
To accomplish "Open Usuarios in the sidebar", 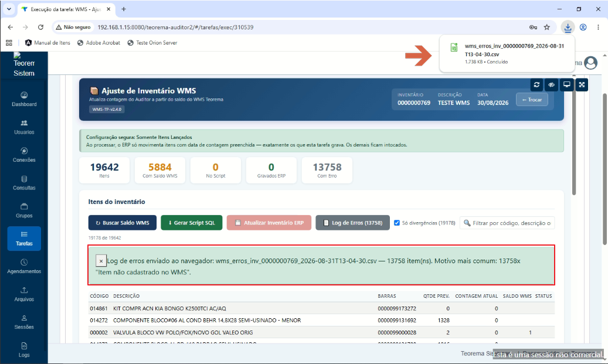I will click(x=24, y=127).
